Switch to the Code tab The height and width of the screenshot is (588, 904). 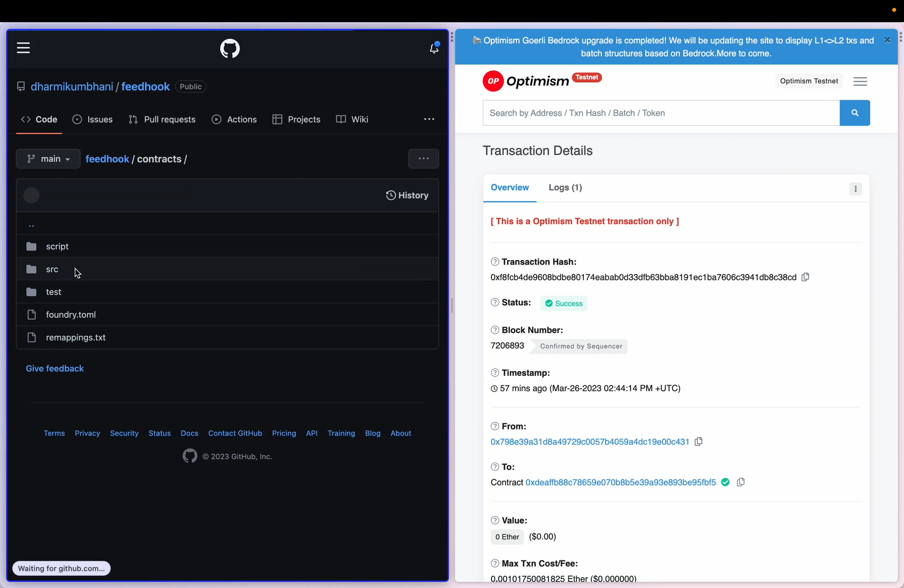coord(39,119)
